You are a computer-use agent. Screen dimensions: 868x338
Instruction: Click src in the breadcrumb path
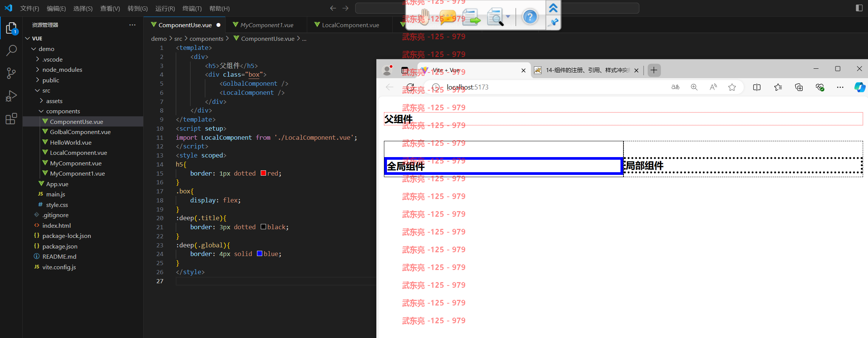click(178, 39)
